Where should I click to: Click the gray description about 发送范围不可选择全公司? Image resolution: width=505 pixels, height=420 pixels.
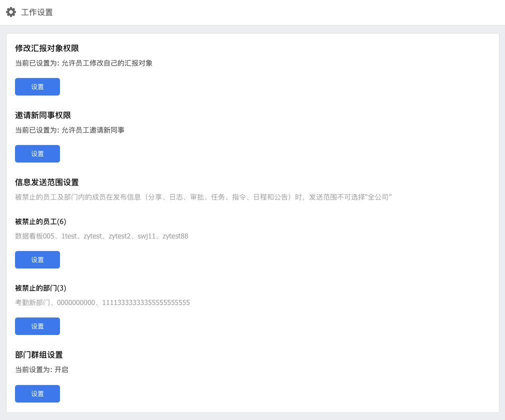point(203,197)
